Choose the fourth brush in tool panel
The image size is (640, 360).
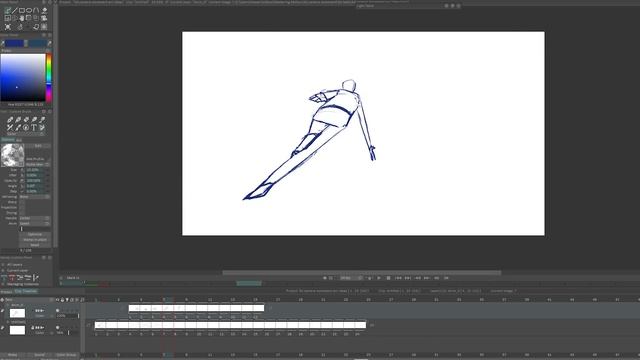point(34,119)
